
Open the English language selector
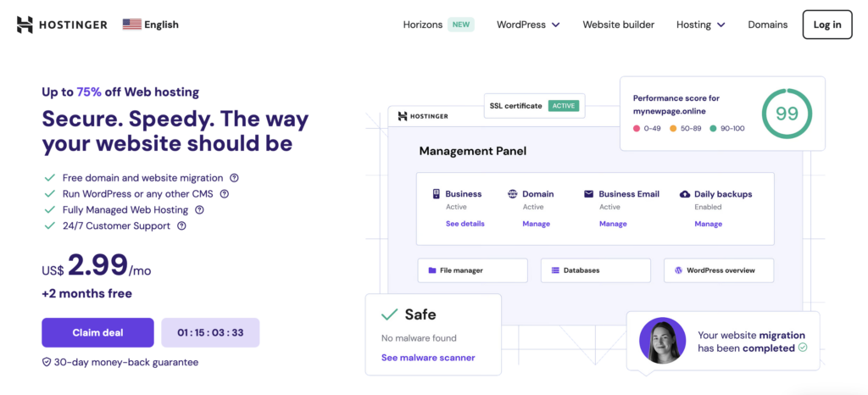pos(151,25)
